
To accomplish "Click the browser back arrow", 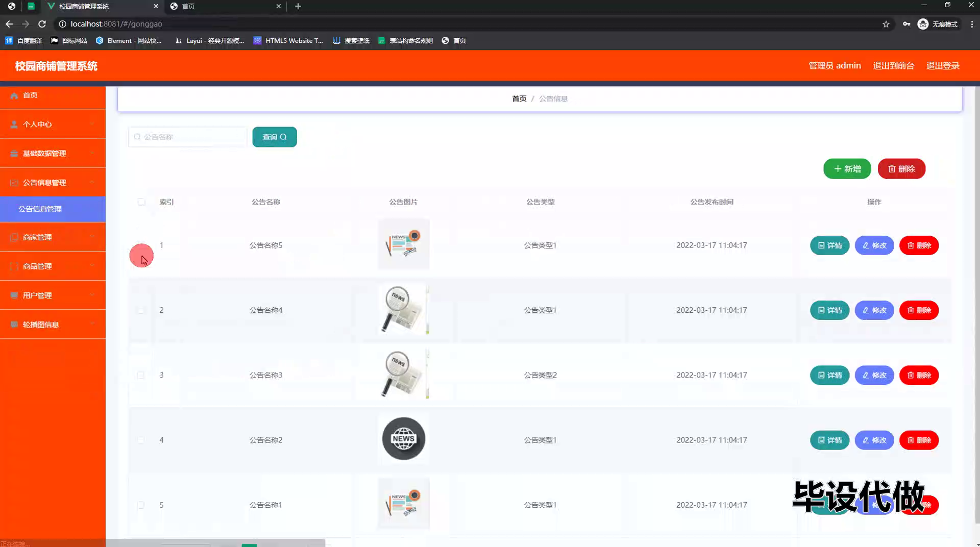I will [9, 24].
